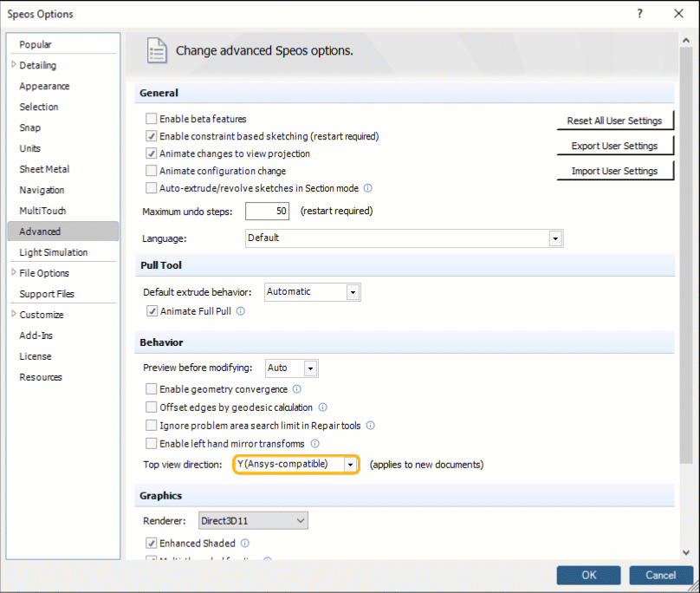Enable beta features
The height and width of the screenshot is (593, 700).
click(x=151, y=119)
